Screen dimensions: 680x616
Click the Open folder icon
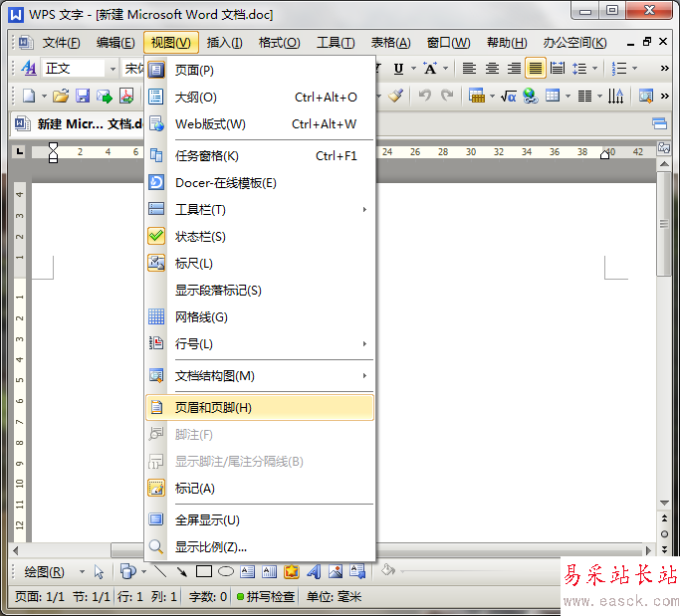click(61, 96)
